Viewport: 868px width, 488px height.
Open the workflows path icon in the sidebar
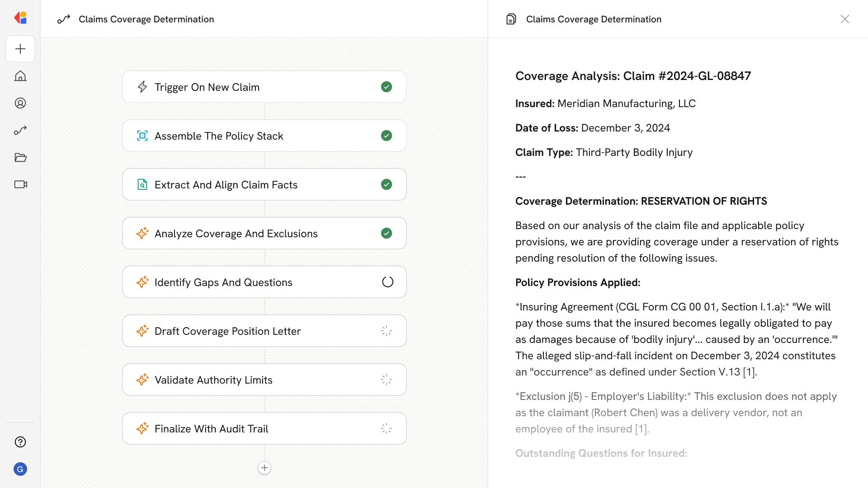[20, 130]
